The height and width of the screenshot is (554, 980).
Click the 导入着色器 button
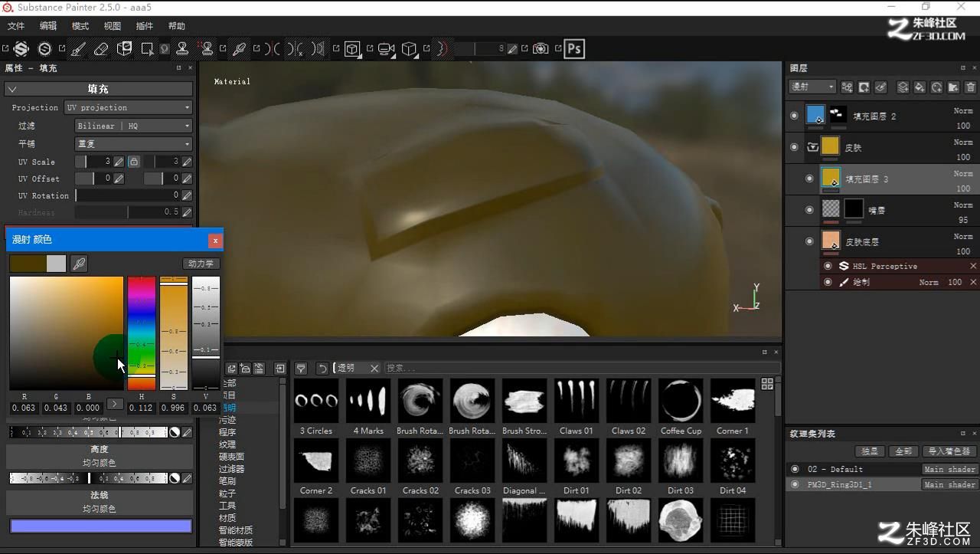pos(949,451)
